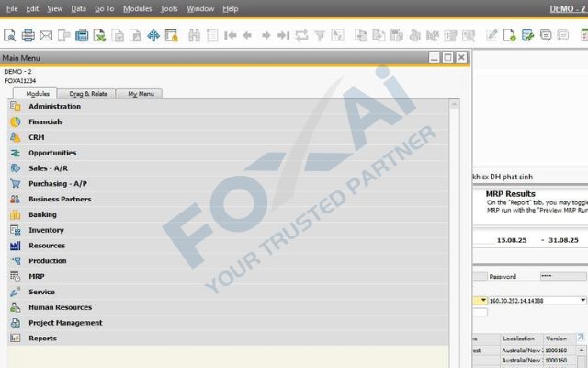Screen dimensions: 588x368
Task: Click the Gross Profit toolbar icon
Action: coord(397,36)
